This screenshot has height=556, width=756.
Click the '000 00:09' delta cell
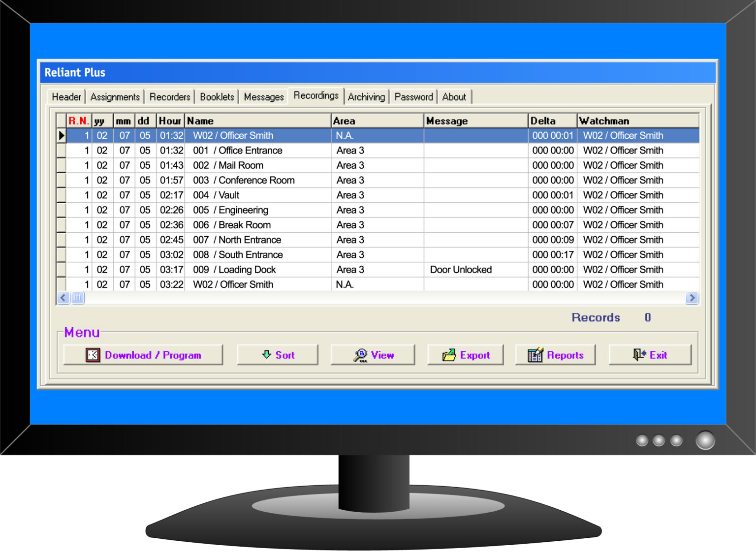coord(553,240)
